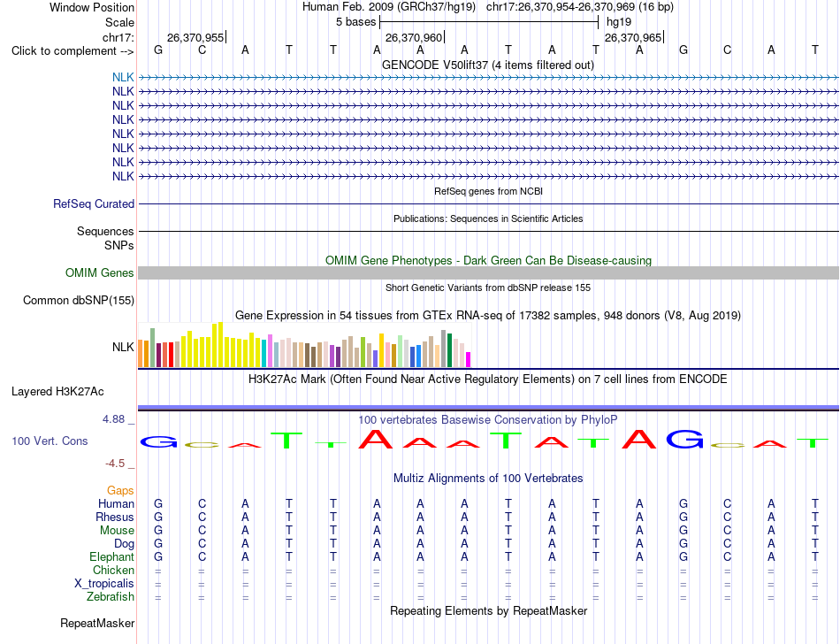Click the gray OMIM Genes item bar
This screenshot has height=644, width=840.
(x=488, y=272)
